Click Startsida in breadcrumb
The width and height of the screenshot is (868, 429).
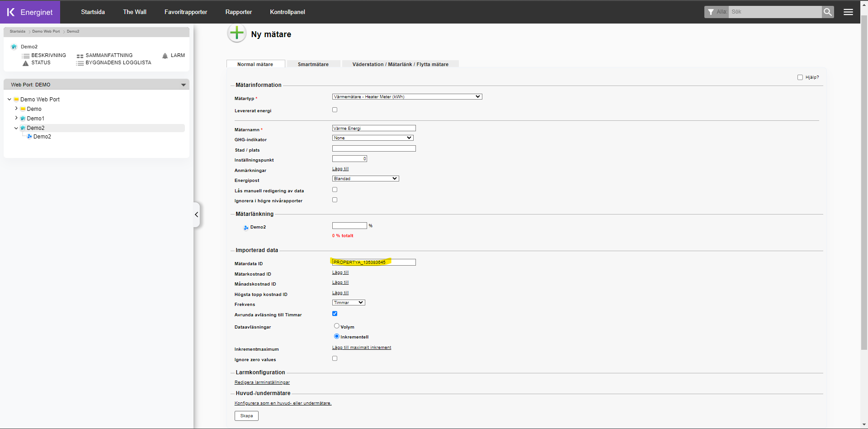pos(18,32)
